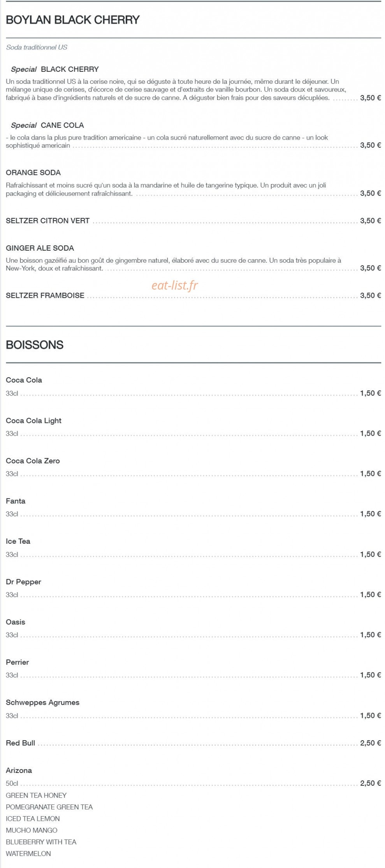Open the eat-list.fr watermark link

pos(174,285)
